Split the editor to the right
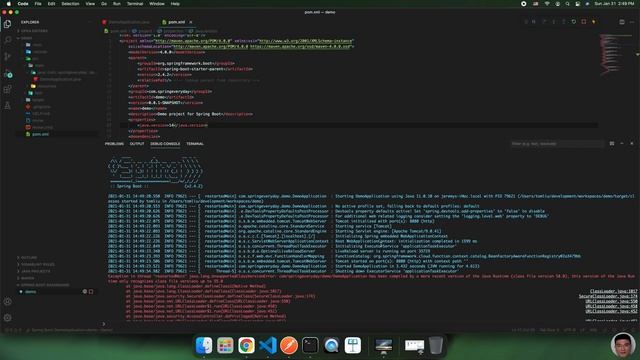 (x=622, y=22)
